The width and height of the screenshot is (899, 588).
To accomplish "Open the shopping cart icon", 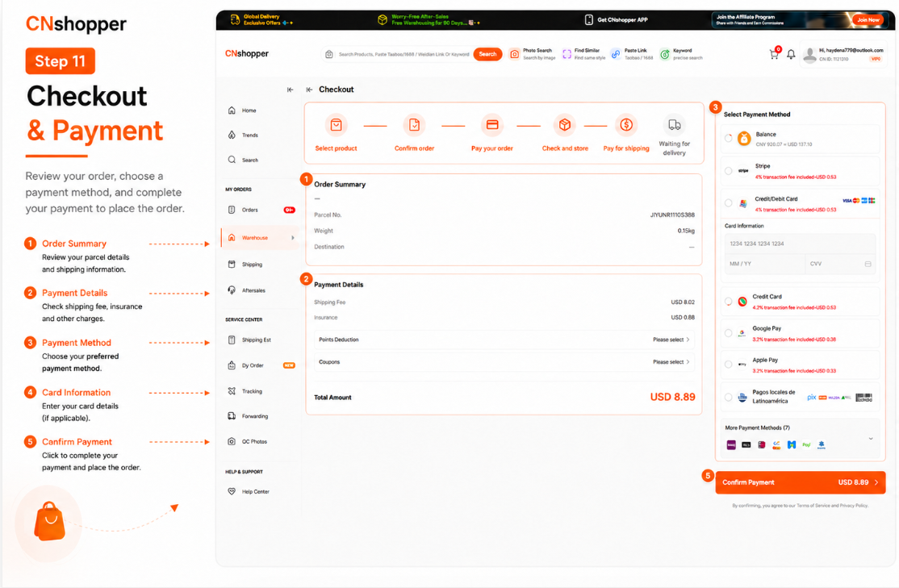I will tap(774, 55).
